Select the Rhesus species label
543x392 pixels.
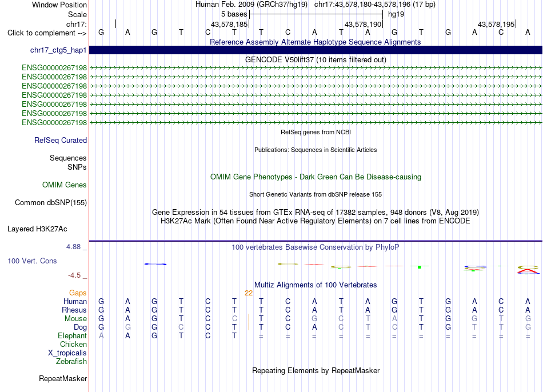74,310
